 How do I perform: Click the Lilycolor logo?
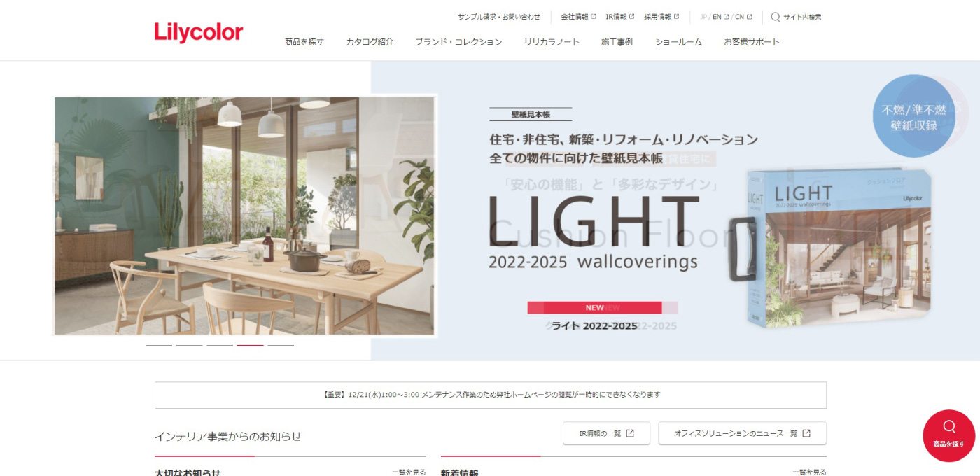click(x=199, y=32)
